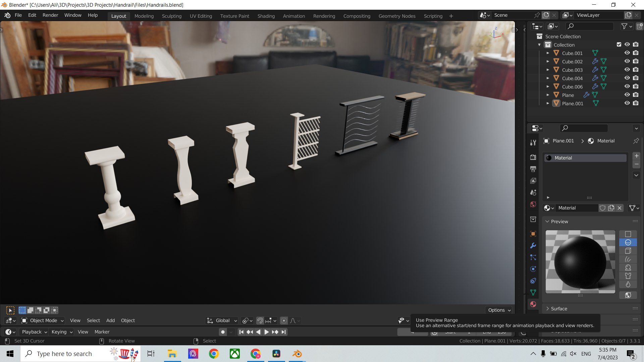Viewport: 644px width, 362px height.
Task: Toggle Plane.001 viewport visibility eye
Action: tap(627, 103)
